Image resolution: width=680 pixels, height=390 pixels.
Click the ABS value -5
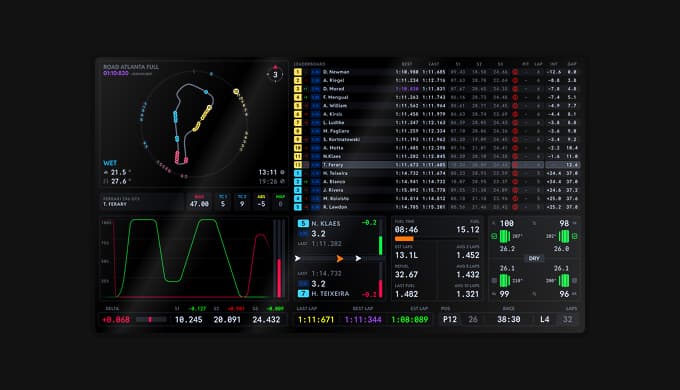[x=261, y=204]
